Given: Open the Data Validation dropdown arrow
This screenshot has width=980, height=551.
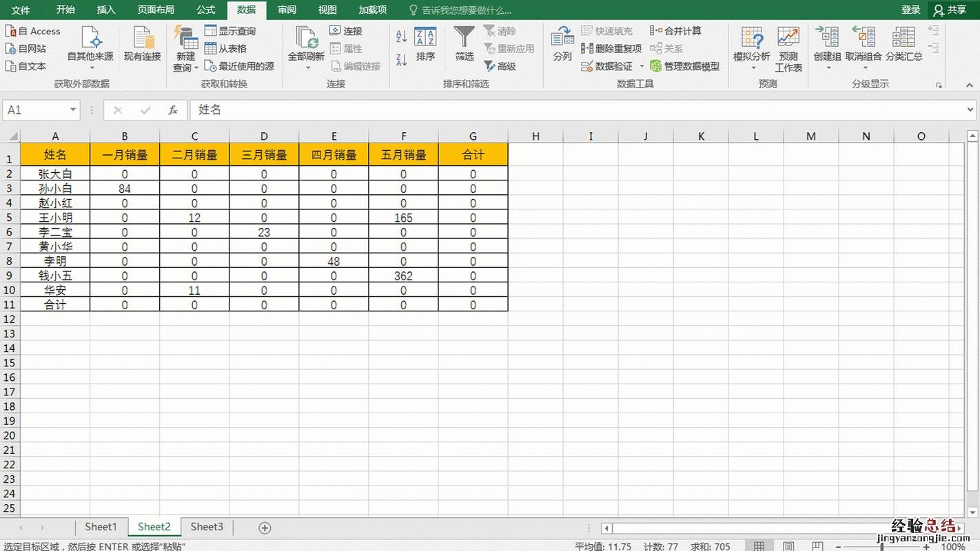Looking at the screenshot, I should click(x=642, y=66).
